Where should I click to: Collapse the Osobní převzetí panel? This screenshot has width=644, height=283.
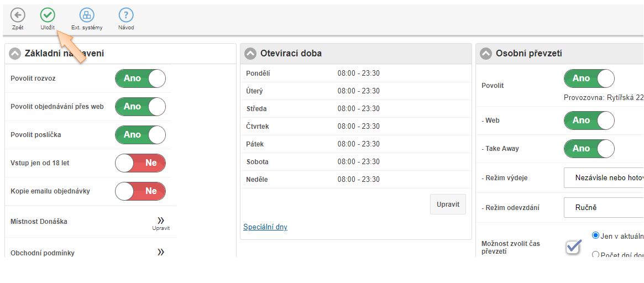(486, 54)
